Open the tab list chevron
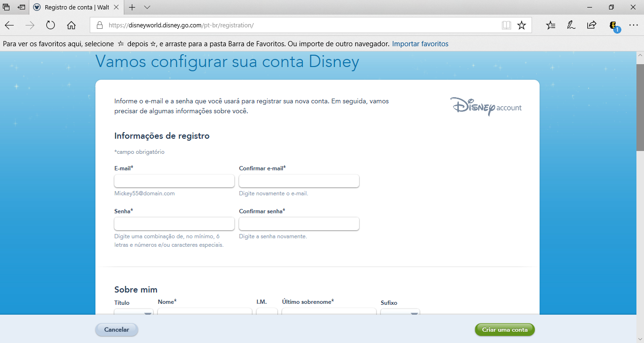 (147, 8)
